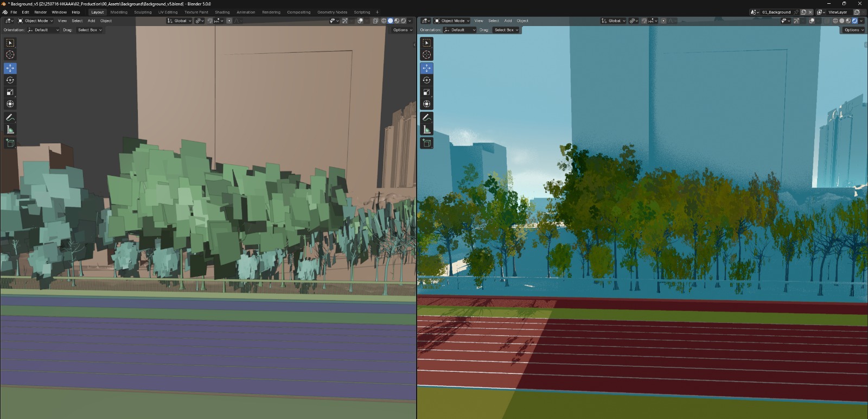This screenshot has height=419, width=868.
Task: Activate Annotate tool in right viewport
Action: [x=427, y=118]
